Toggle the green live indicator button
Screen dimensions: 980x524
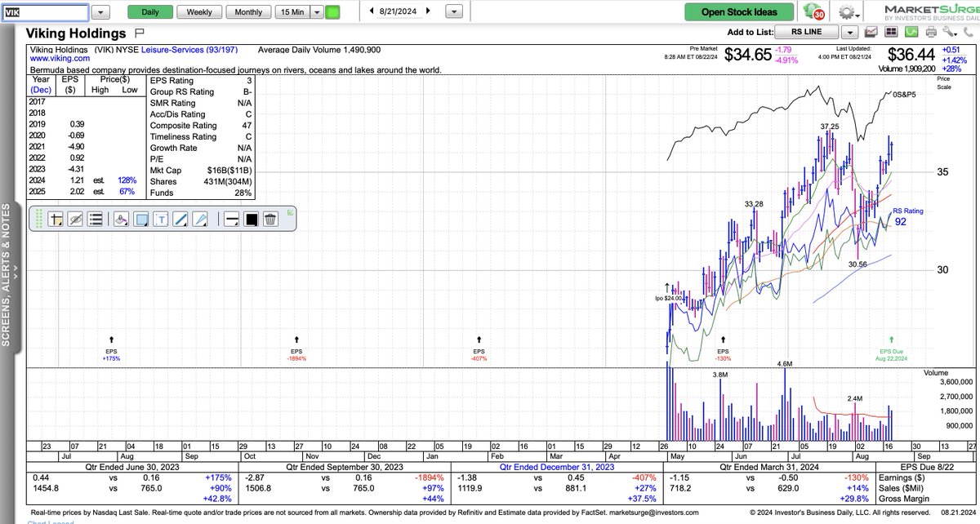click(x=332, y=12)
